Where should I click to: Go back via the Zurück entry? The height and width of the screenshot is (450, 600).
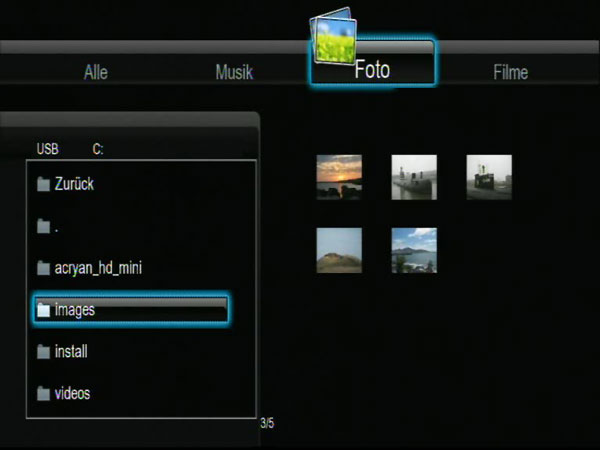click(x=74, y=184)
